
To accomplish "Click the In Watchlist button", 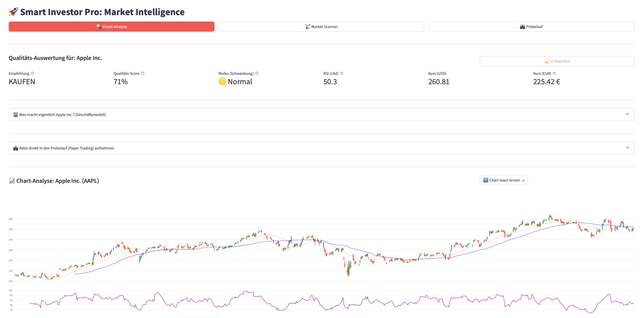I will click(x=557, y=61).
